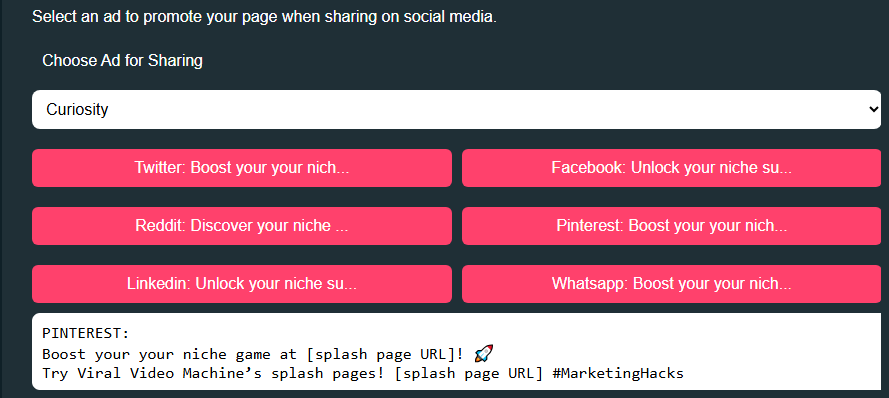Choose the Linkedin: Unlock your niche ad
This screenshot has width=889, height=398.
tap(242, 283)
